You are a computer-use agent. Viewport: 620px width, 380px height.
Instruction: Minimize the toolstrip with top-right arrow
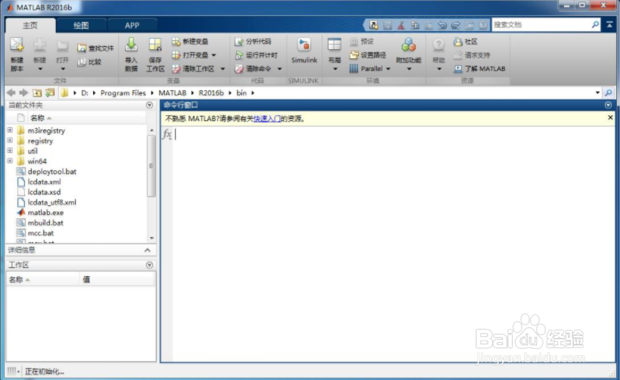(609, 25)
